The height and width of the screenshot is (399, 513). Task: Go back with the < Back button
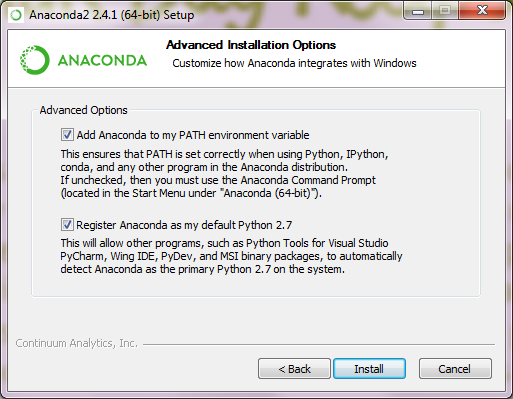click(294, 369)
